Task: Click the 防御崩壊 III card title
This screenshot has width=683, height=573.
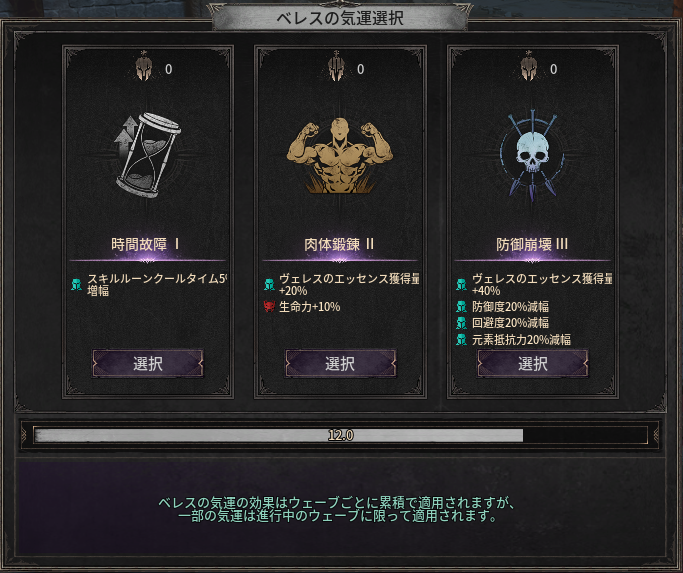Action: [x=532, y=244]
